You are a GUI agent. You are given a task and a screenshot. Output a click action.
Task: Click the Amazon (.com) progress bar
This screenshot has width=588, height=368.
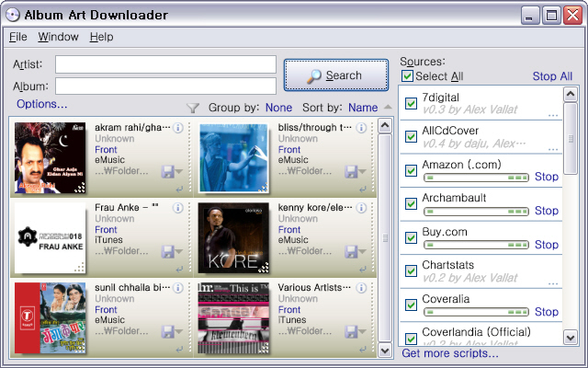click(x=476, y=178)
